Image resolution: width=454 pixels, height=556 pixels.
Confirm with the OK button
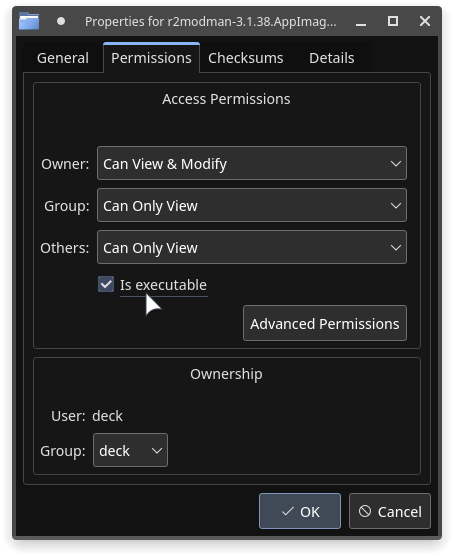coord(300,511)
